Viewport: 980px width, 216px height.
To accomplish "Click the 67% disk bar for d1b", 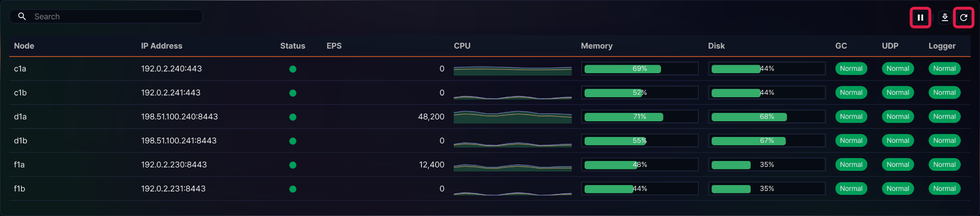I will [x=767, y=141].
